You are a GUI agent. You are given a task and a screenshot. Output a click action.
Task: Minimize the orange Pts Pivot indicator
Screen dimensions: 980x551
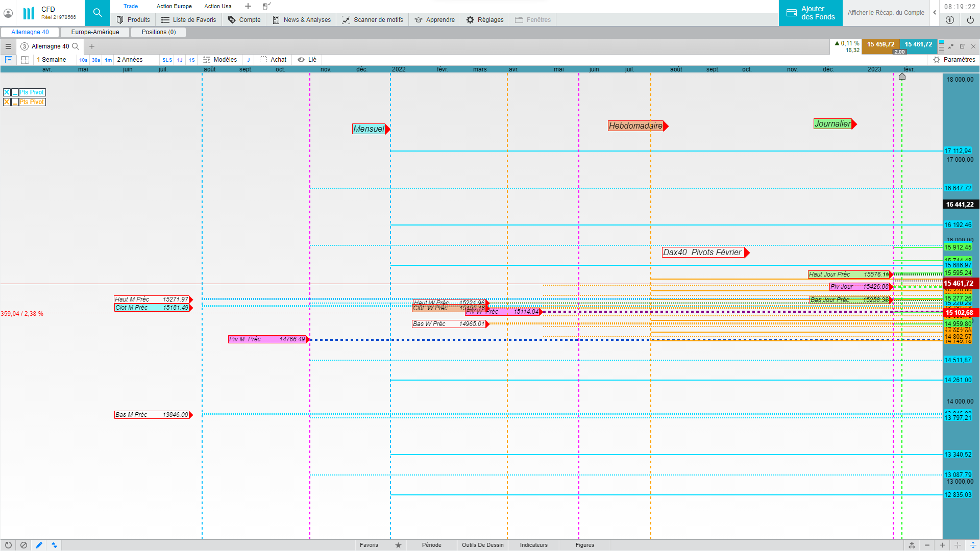click(15, 102)
